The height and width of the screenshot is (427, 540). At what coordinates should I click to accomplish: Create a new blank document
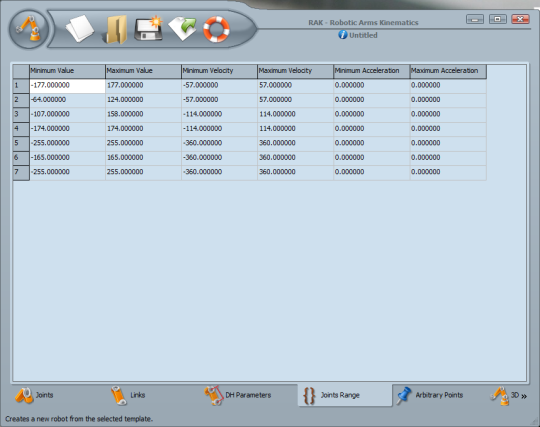coord(80,29)
